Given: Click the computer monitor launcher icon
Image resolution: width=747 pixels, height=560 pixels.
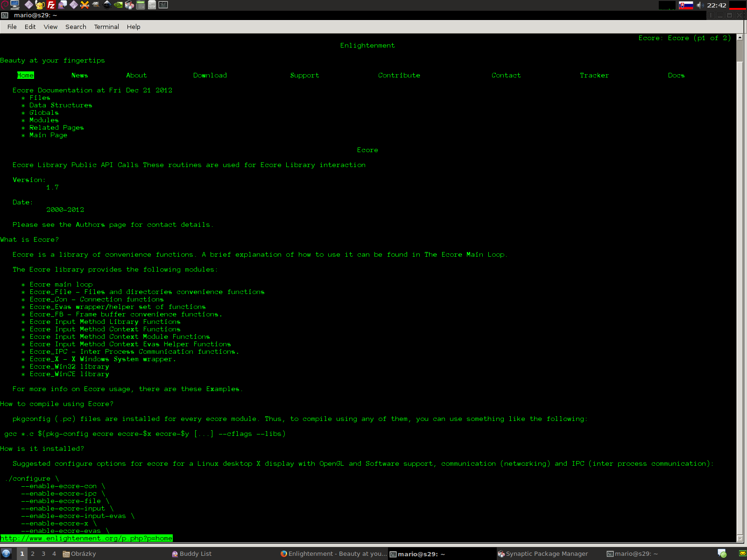Looking at the screenshot, I should point(15,5).
